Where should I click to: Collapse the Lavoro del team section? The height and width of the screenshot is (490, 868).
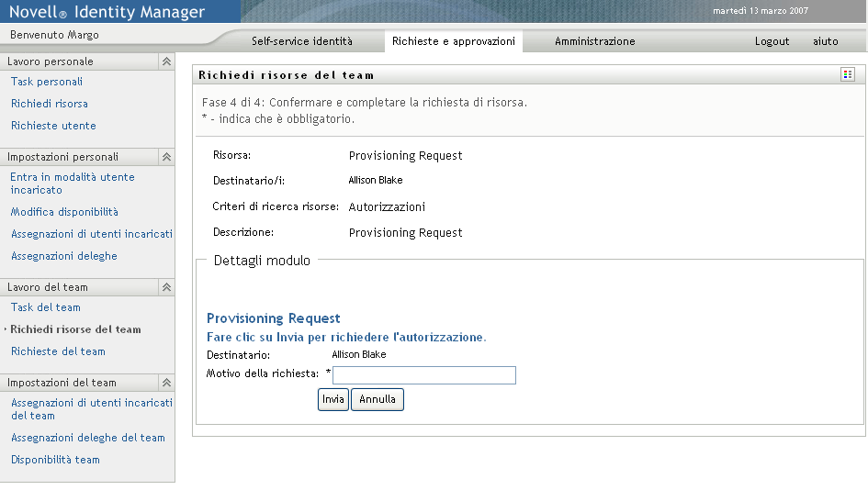click(x=166, y=287)
